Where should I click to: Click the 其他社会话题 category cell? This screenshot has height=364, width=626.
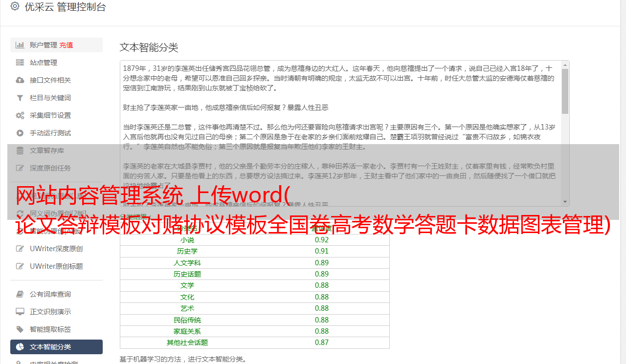(x=187, y=343)
